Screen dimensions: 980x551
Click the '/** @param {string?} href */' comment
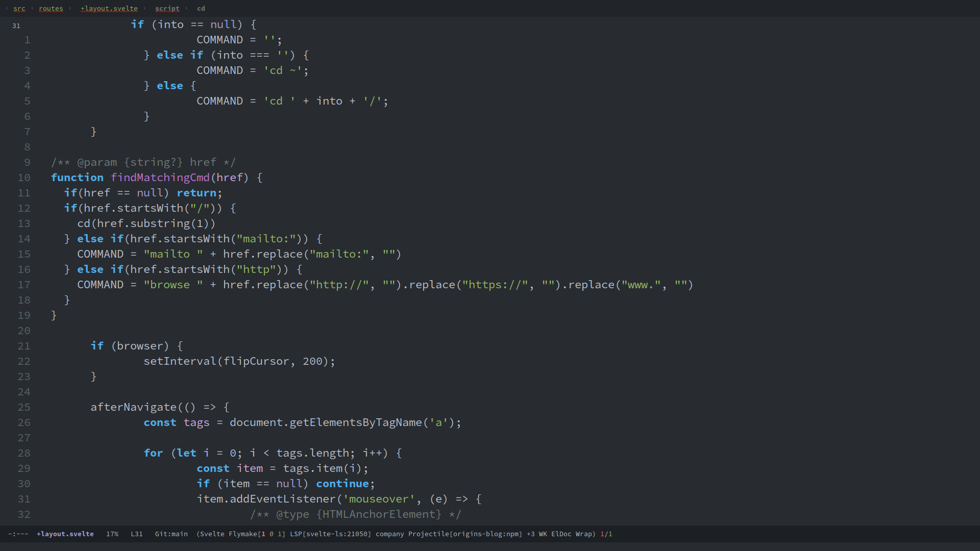[143, 162]
